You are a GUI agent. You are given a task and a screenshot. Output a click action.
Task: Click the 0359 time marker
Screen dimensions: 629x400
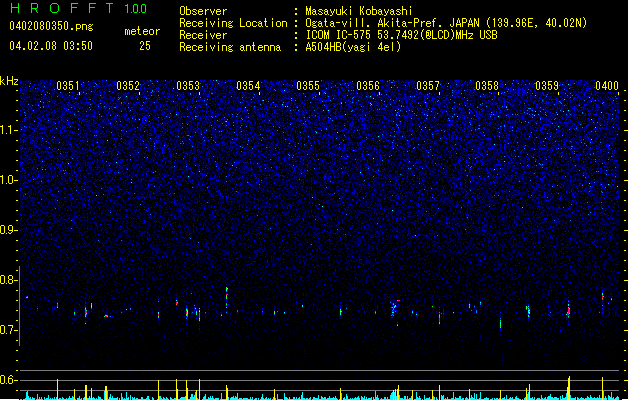point(547,86)
